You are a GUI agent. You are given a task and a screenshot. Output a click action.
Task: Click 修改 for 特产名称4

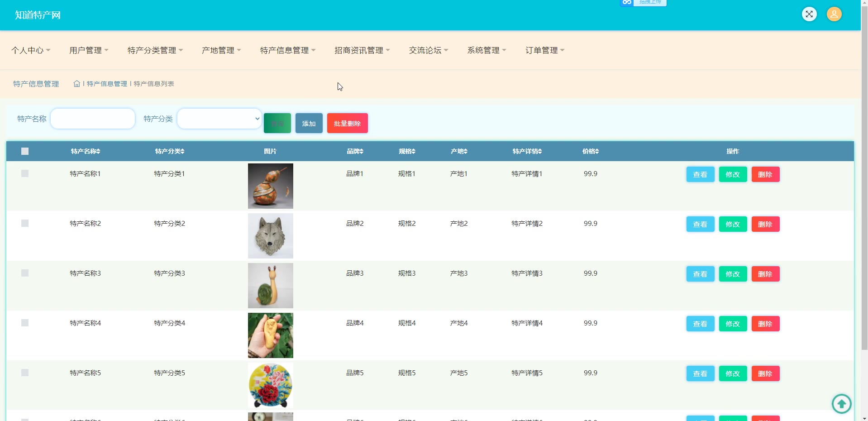click(x=733, y=324)
